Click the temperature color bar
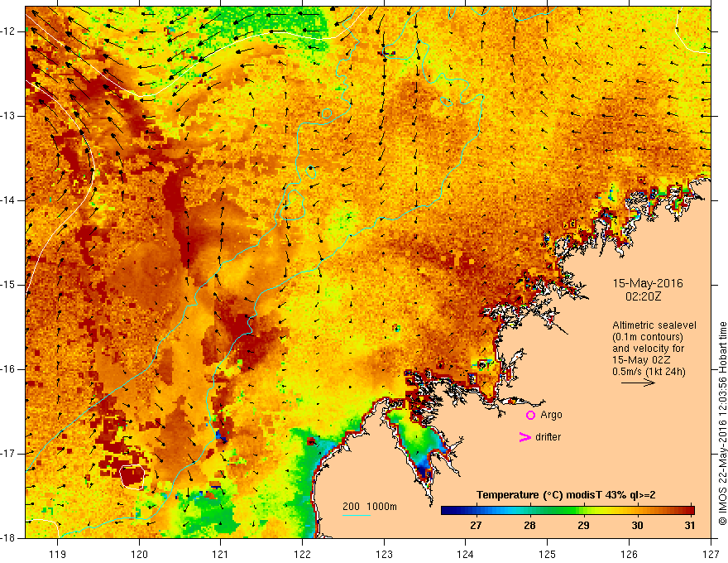Viewport: 728px width, 563px height. (x=568, y=510)
